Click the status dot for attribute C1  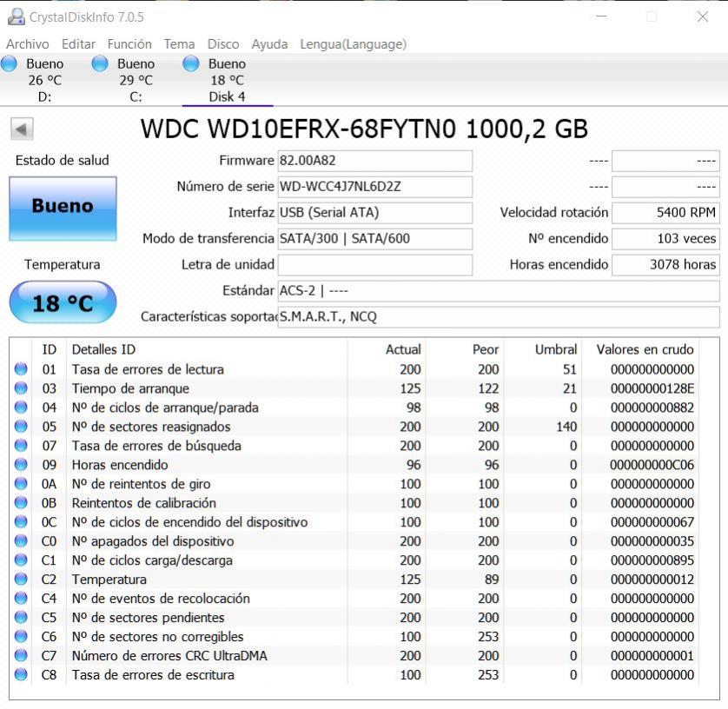[x=21, y=560]
